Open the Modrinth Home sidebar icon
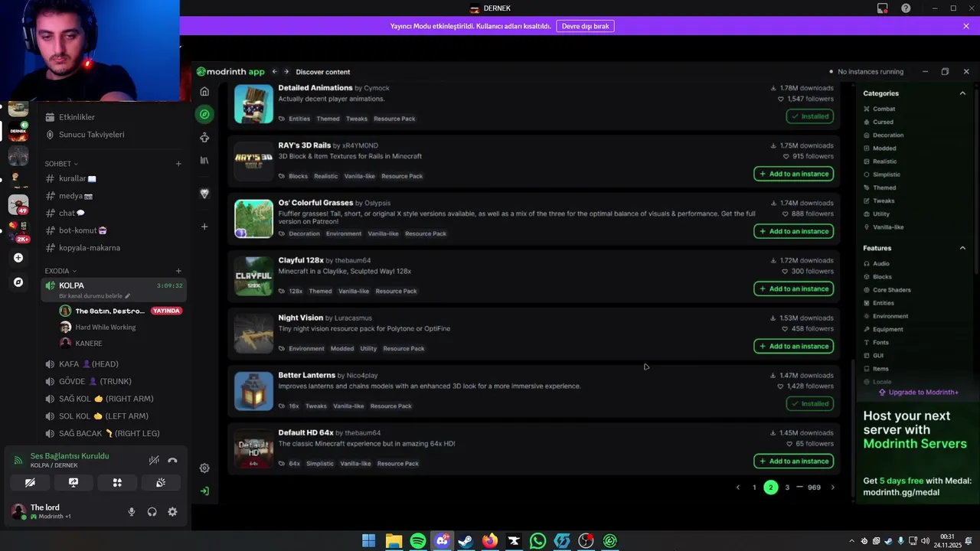This screenshot has width=980, height=551. click(204, 92)
